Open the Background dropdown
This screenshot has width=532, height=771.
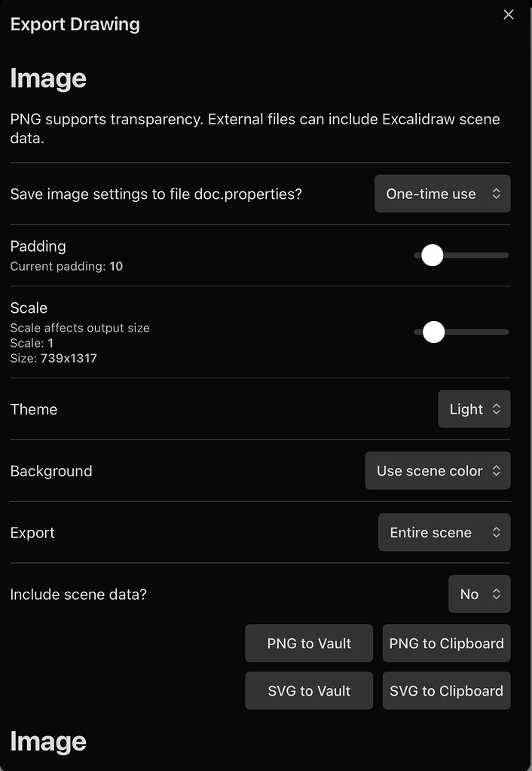coord(438,470)
